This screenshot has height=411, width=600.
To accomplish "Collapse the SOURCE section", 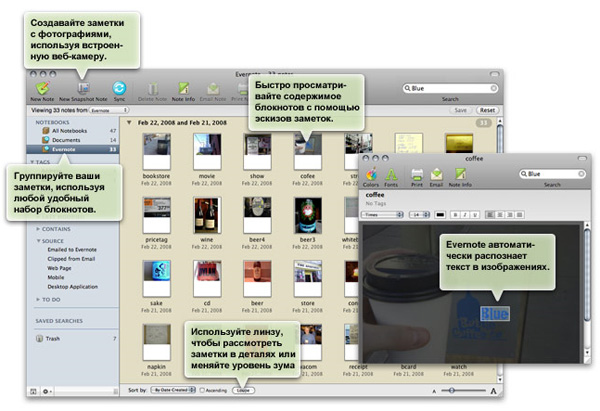I will click(38, 241).
